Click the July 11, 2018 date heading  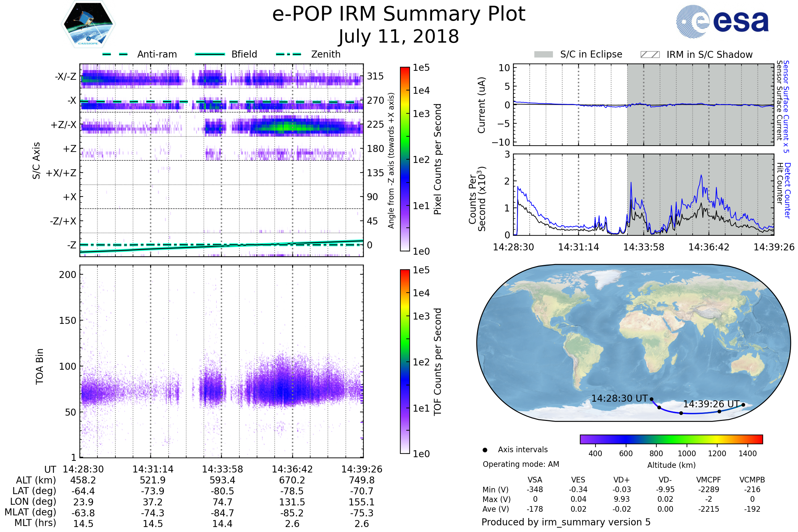click(399, 37)
